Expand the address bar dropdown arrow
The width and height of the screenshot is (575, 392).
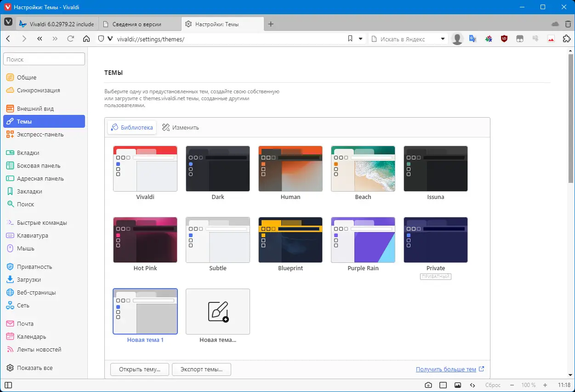click(x=361, y=39)
